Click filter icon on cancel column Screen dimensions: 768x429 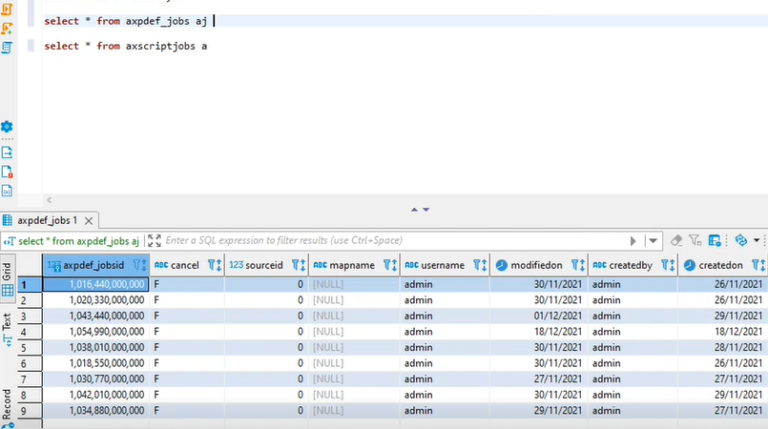pyautogui.click(x=212, y=265)
